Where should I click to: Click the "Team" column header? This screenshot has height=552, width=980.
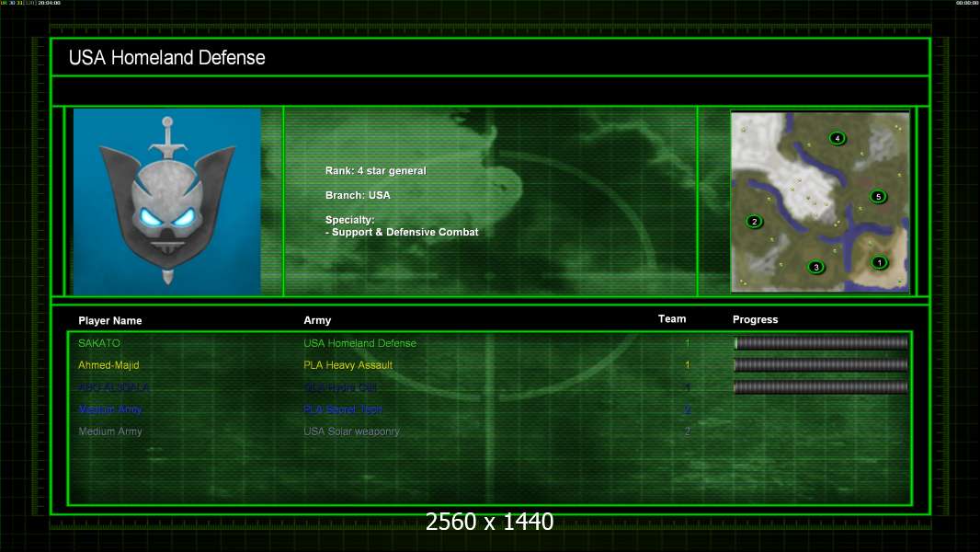(x=672, y=319)
